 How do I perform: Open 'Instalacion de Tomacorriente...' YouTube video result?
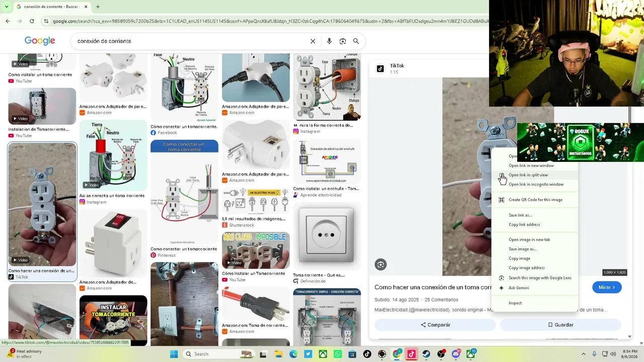tap(42, 107)
